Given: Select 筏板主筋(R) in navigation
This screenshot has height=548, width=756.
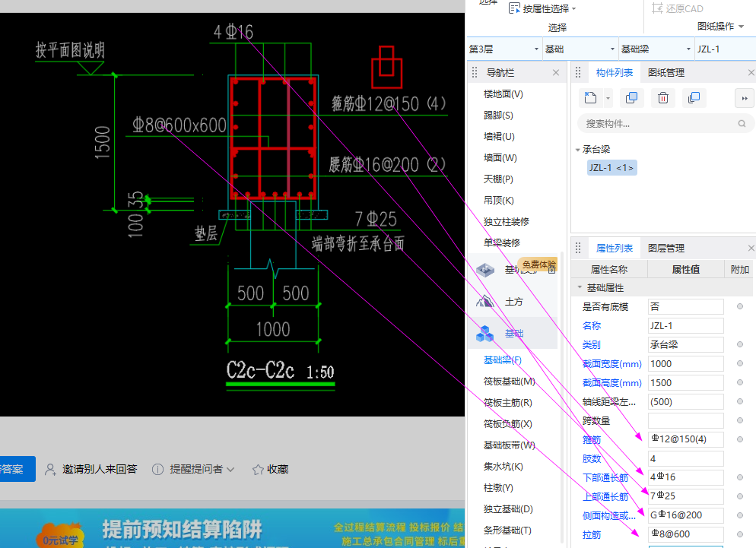Looking at the screenshot, I should [508, 402].
